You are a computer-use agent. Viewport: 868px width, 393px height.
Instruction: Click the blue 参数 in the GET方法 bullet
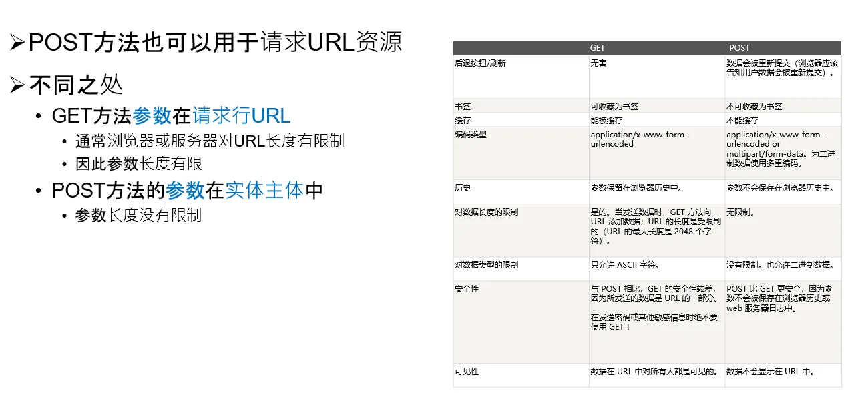coord(152,116)
